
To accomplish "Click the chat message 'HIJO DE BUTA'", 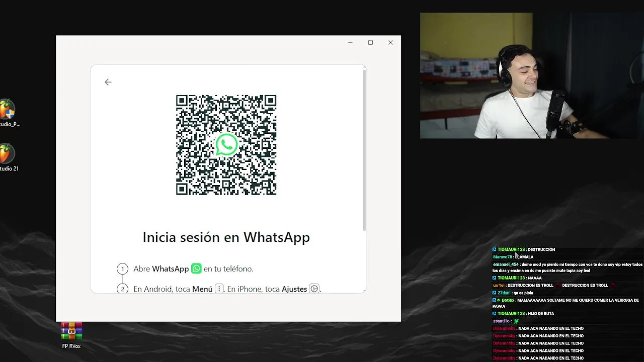I will pos(541,314).
